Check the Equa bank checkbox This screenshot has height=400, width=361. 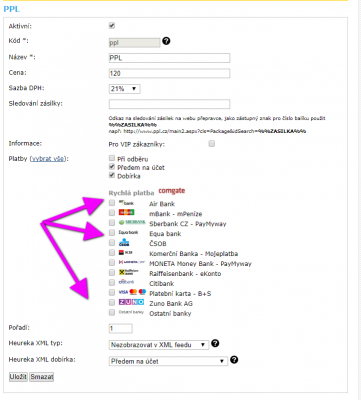click(112, 232)
